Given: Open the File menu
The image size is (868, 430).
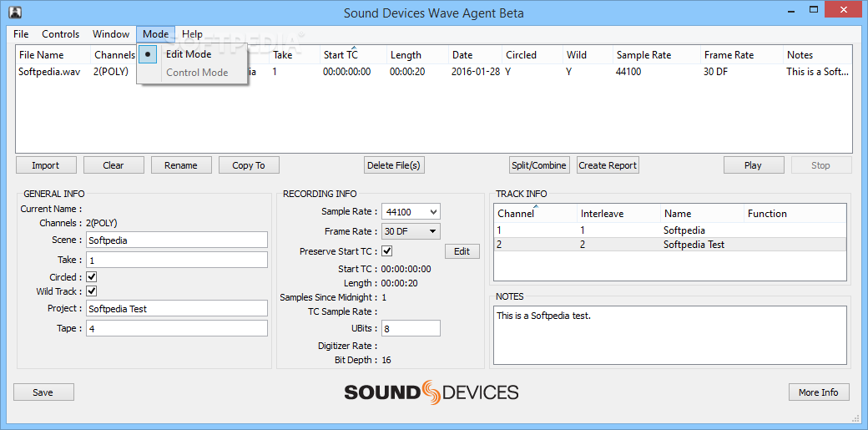Looking at the screenshot, I should 21,34.
